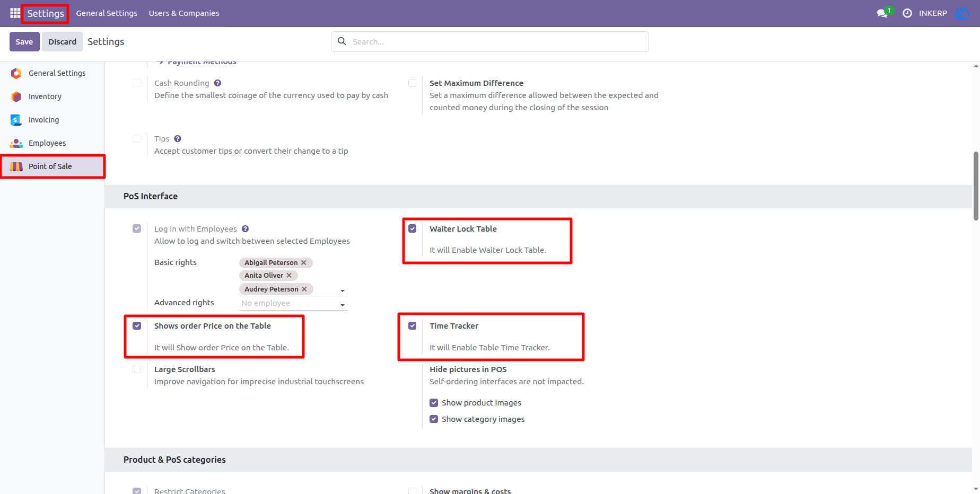
Task: Enable Large Scrollbars checkbox
Action: (137, 369)
